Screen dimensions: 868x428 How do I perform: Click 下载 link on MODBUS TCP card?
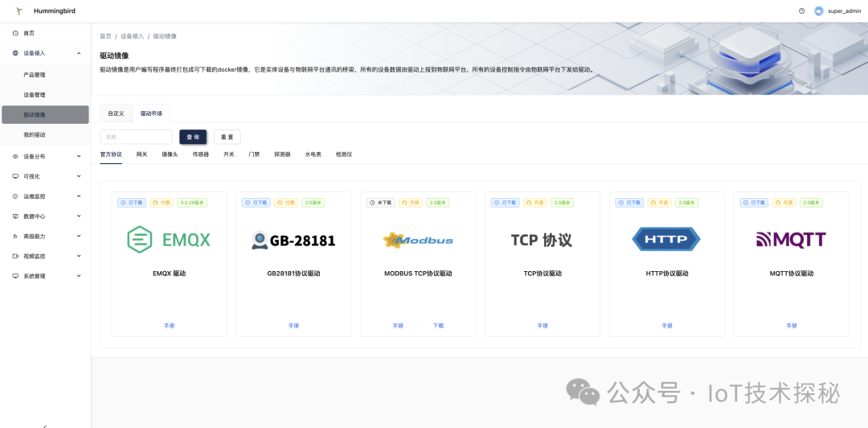click(438, 326)
